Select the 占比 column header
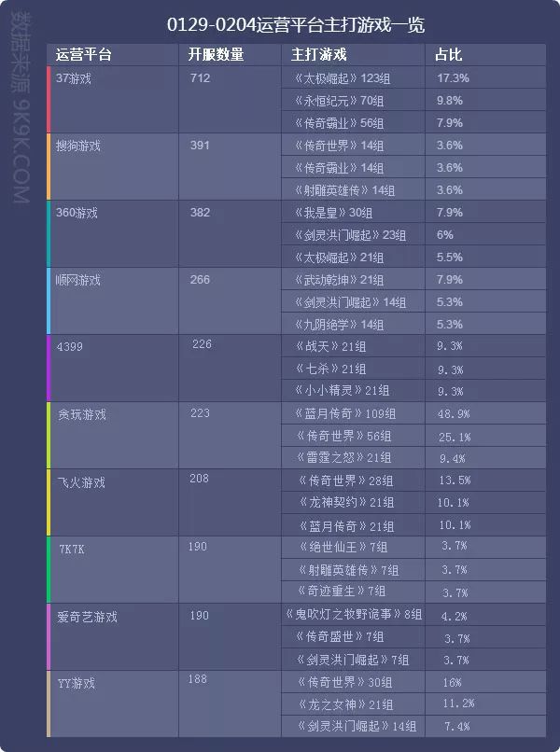The width and height of the screenshot is (560, 752). 448,55
